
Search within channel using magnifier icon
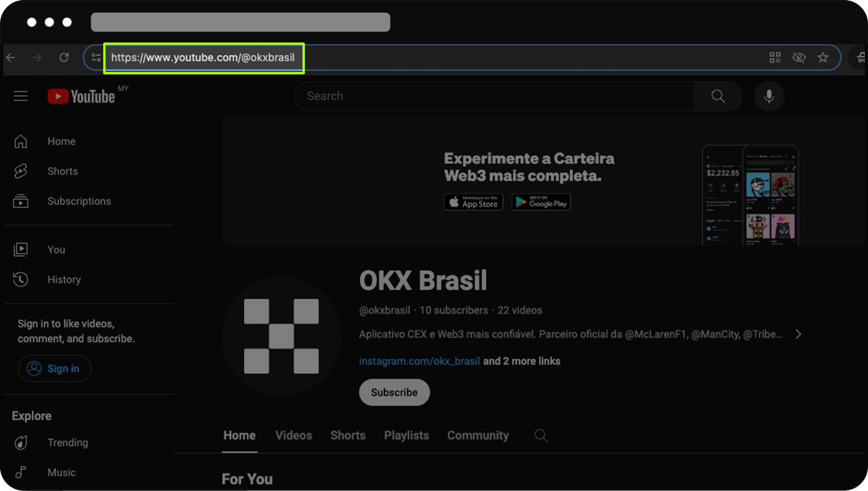(x=541, y=436)
